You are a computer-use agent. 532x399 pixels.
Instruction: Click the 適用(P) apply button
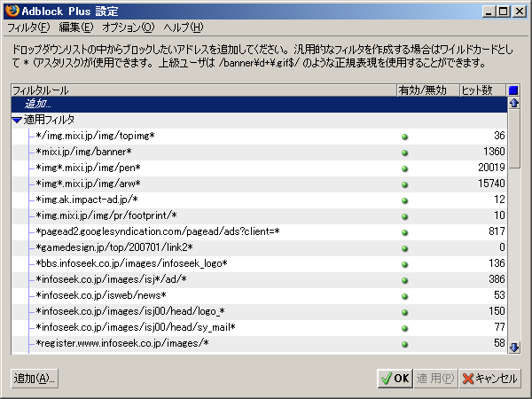435,379
